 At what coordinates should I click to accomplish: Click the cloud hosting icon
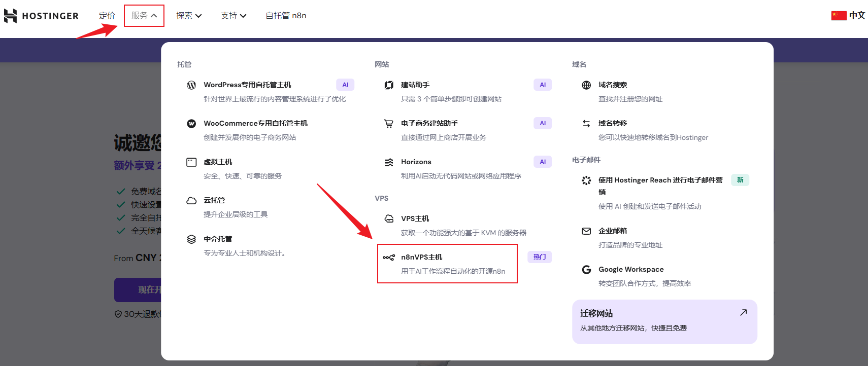click(x=191, y=201)
